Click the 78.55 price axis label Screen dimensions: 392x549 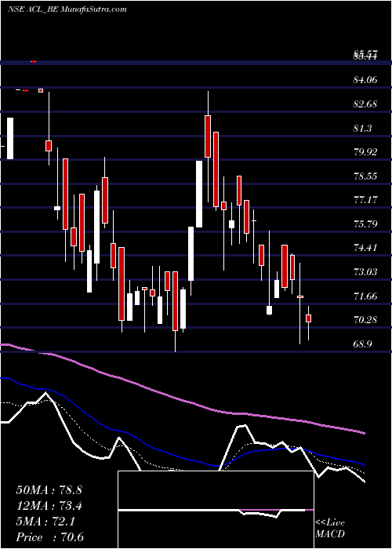click(x=366, y=176)
